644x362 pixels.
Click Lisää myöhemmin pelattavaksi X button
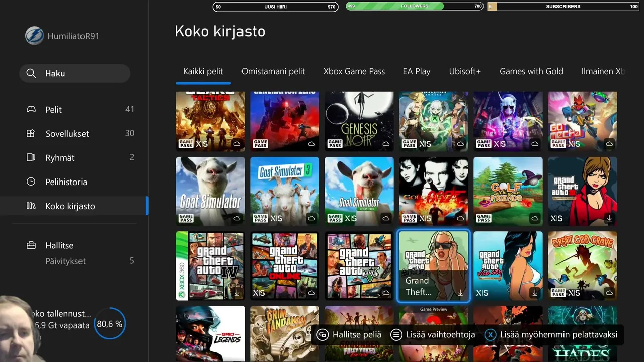550,334
